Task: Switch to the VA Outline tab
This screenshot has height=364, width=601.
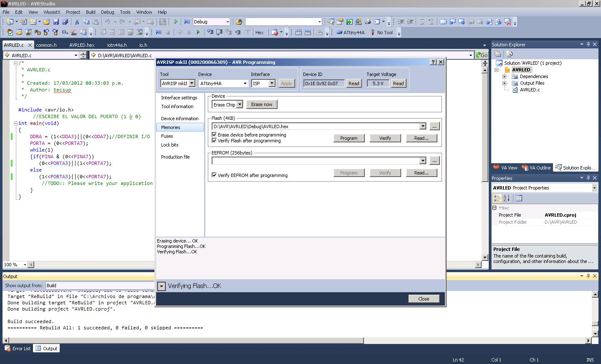Action: coord(537,168)
